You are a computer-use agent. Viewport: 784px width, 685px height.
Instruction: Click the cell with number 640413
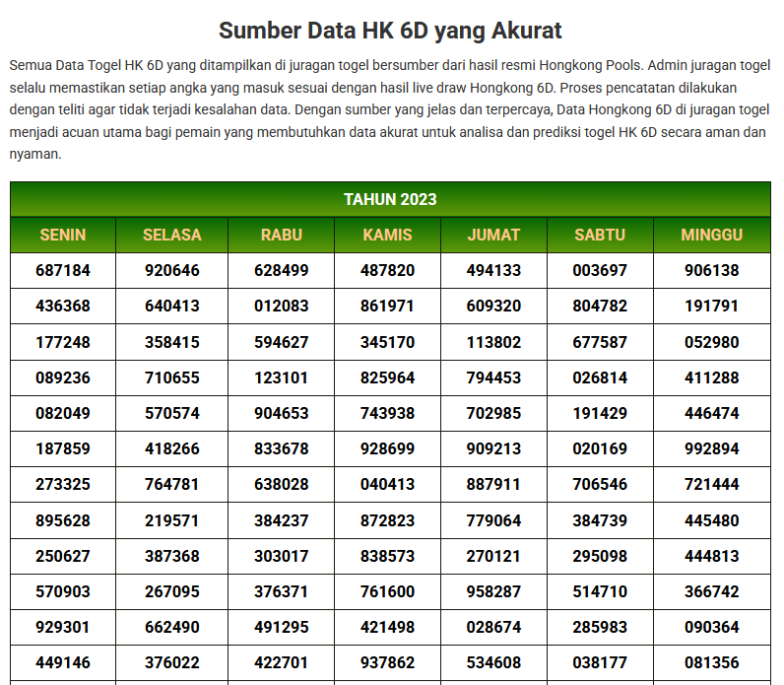click(x=172, y=306)
